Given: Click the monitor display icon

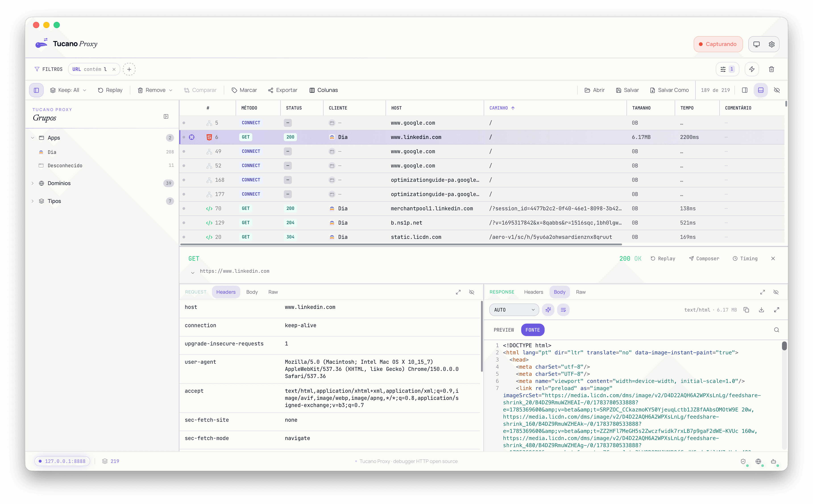Looking at the screenshot, I should [x=756, y=44].
